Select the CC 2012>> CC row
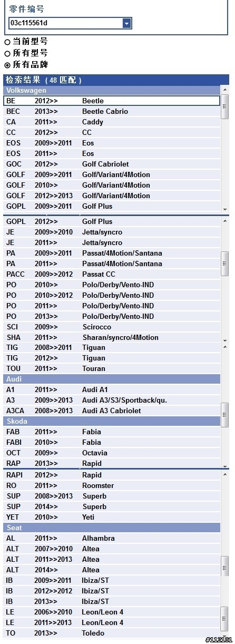235x644 pixels. (112, 132)
